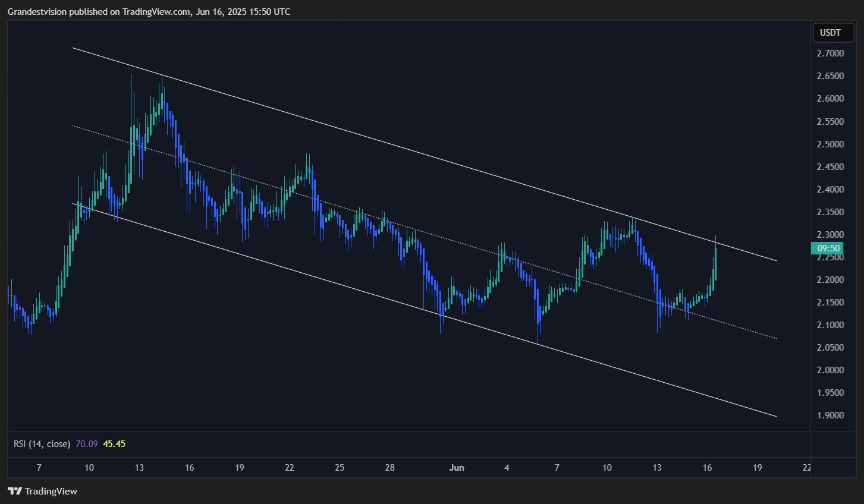864x504 pixels.
Task: Click the 1.9000 price scale label
Action: click(830, 415)
